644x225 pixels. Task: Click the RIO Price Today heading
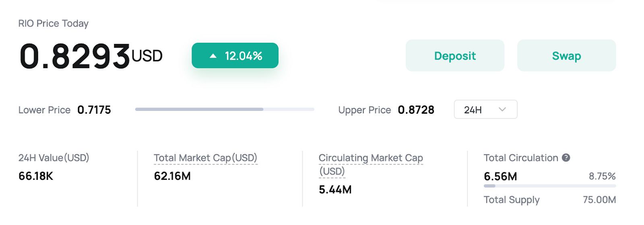tap(54, 23)
